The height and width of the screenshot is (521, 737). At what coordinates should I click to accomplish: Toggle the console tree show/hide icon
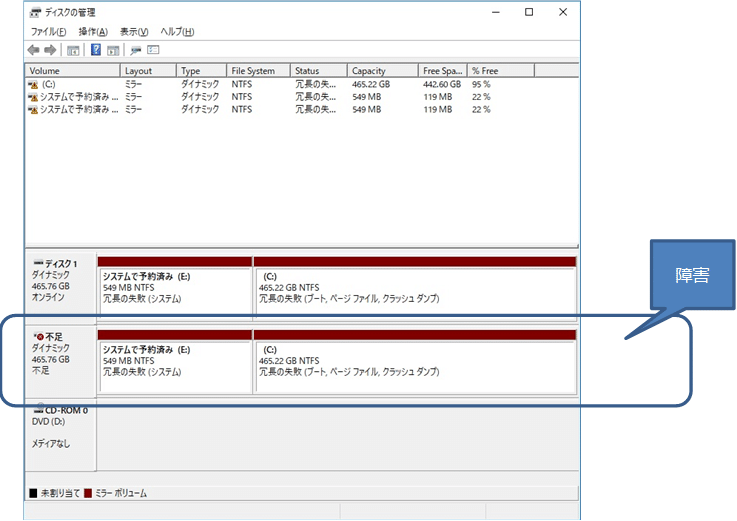pyautogui.click(x=73, y=50)
